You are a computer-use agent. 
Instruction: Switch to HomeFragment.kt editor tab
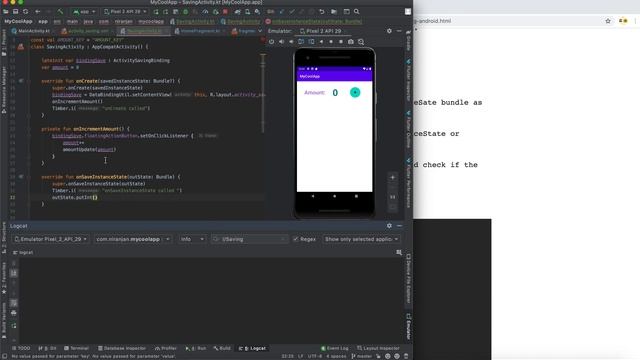click(200, 31)
